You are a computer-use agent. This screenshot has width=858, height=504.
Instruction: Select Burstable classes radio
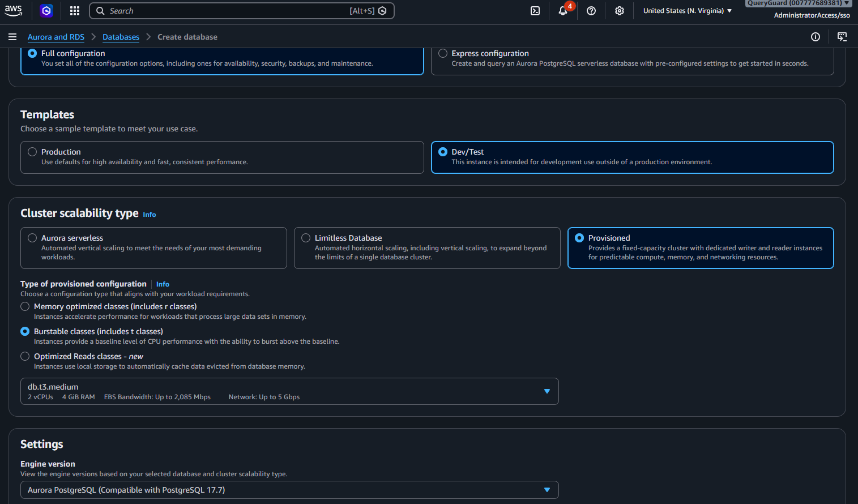pyautogui.click(x=25, y=331)
